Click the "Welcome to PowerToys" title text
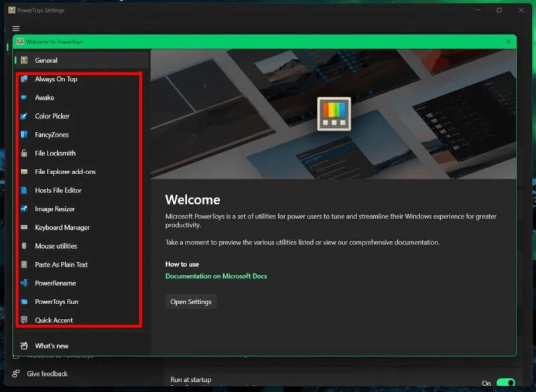The width and height of the screenshot is (536, 392). (x=54, y=42)
